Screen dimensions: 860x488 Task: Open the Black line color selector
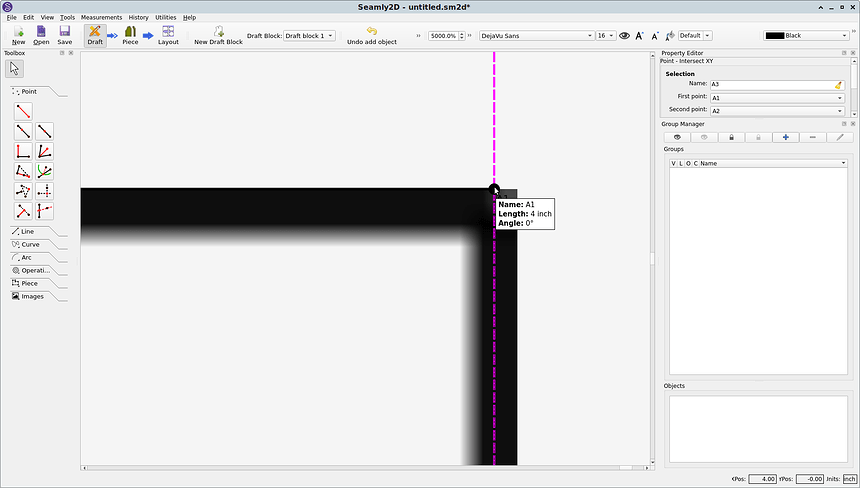(806, 36)
